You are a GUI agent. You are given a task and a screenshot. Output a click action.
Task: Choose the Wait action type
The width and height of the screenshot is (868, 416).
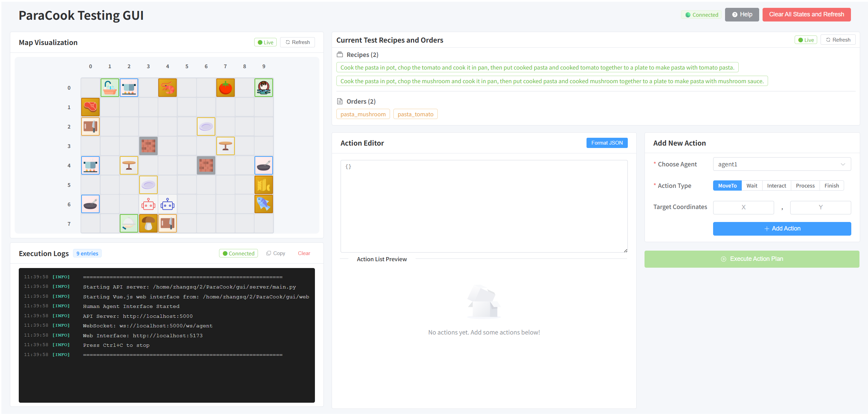pyautogui.click(x=752, y=185)
